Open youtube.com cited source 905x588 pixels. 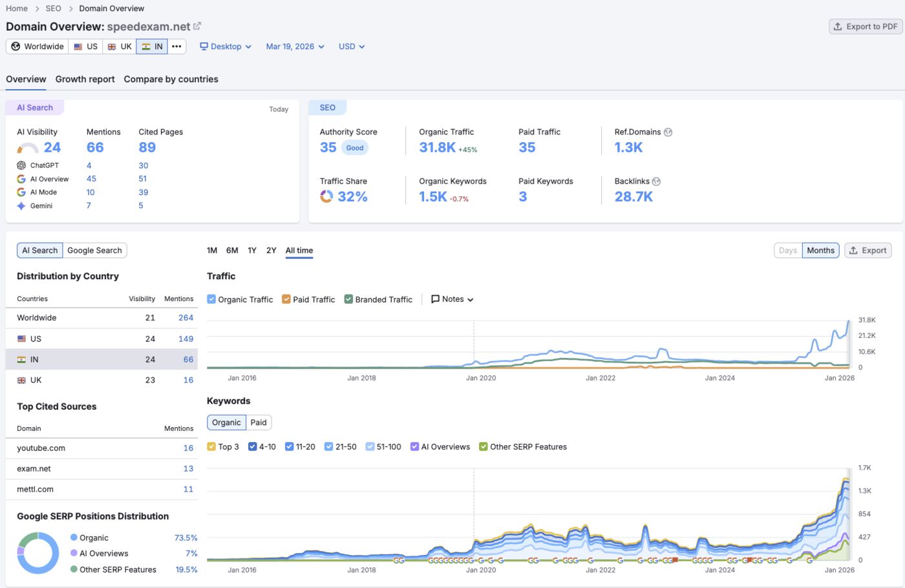(x=41, y=448)
